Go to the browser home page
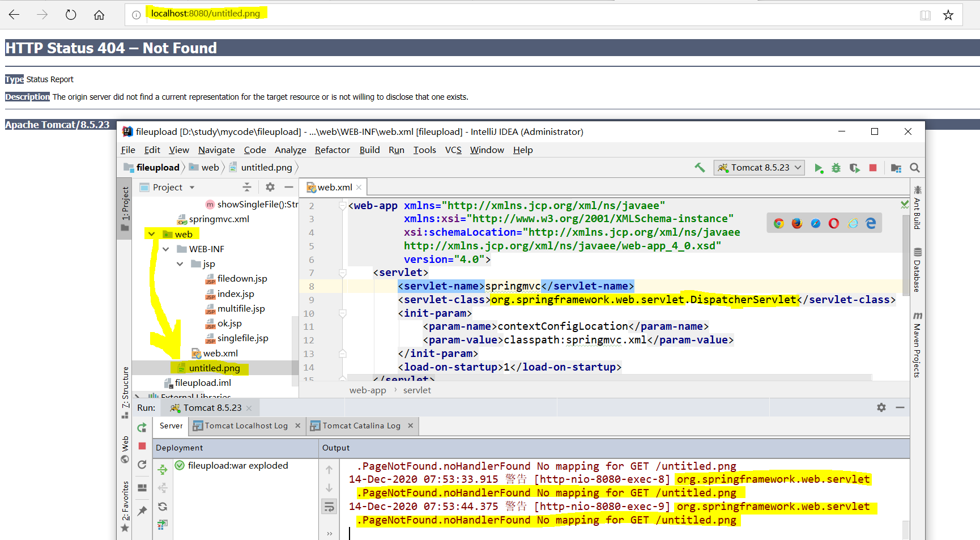Viewport: 980px width, 540px height. (x=99, y=15)
